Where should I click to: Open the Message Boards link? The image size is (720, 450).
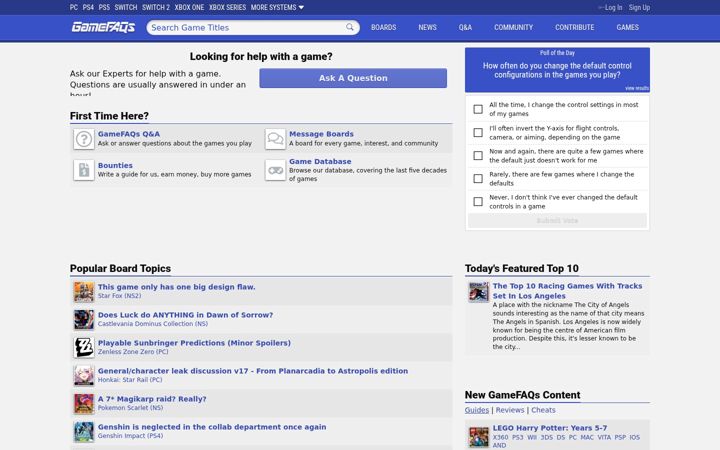321,134
